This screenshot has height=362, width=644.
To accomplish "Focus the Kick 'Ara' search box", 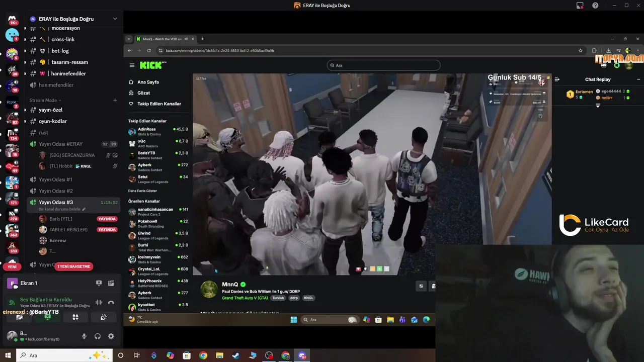I will [383, 65].
